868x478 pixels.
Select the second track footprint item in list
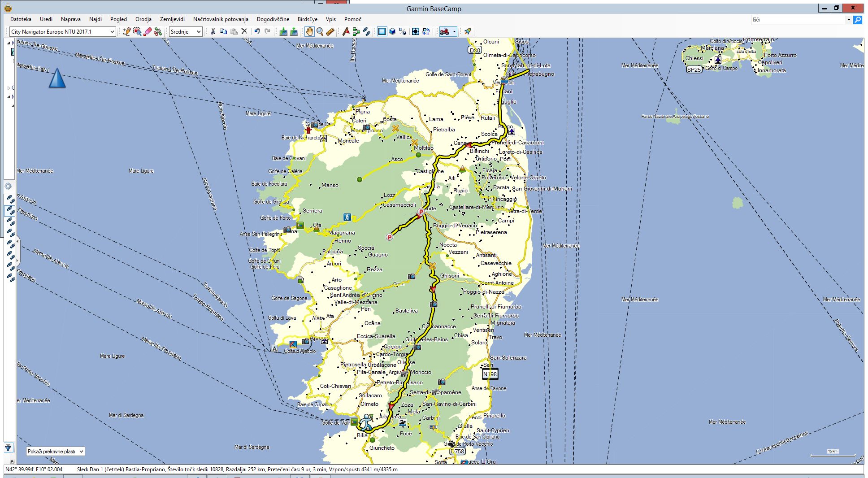tap(10, 210)
